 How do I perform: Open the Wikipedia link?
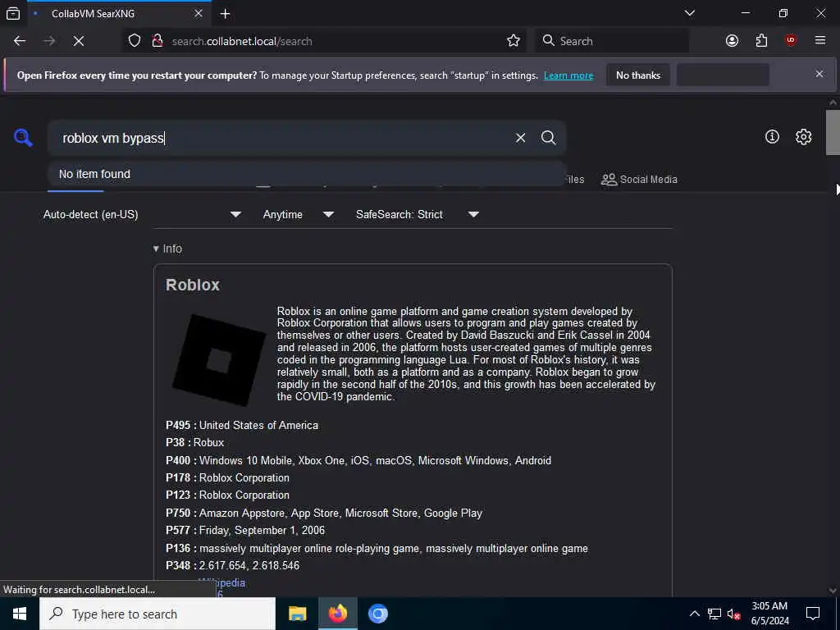coord(221,582)
